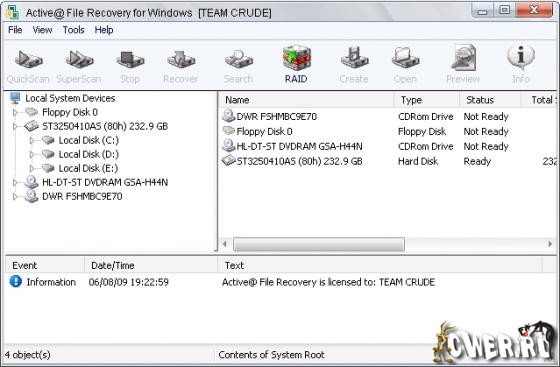The image size is (560, 367).
Task: Open the Tools menu
Action: point(74,30)
